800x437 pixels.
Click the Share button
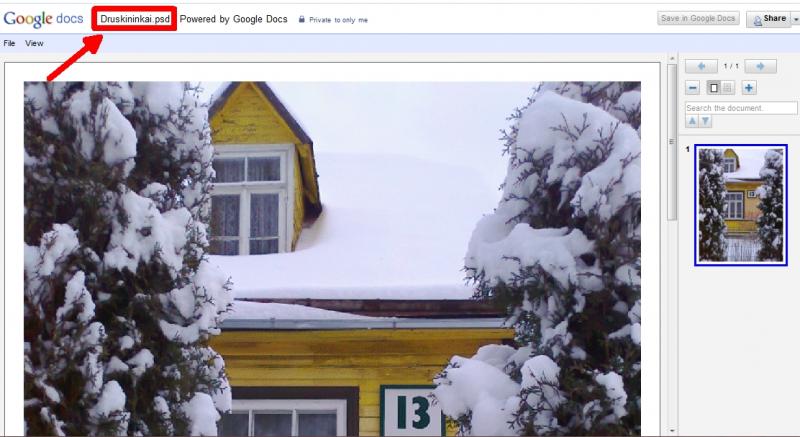769,19
